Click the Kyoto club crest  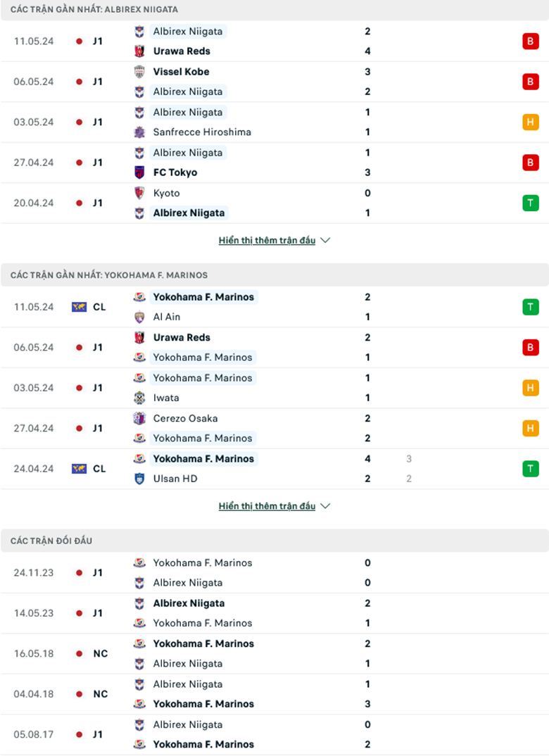point(139,194)
